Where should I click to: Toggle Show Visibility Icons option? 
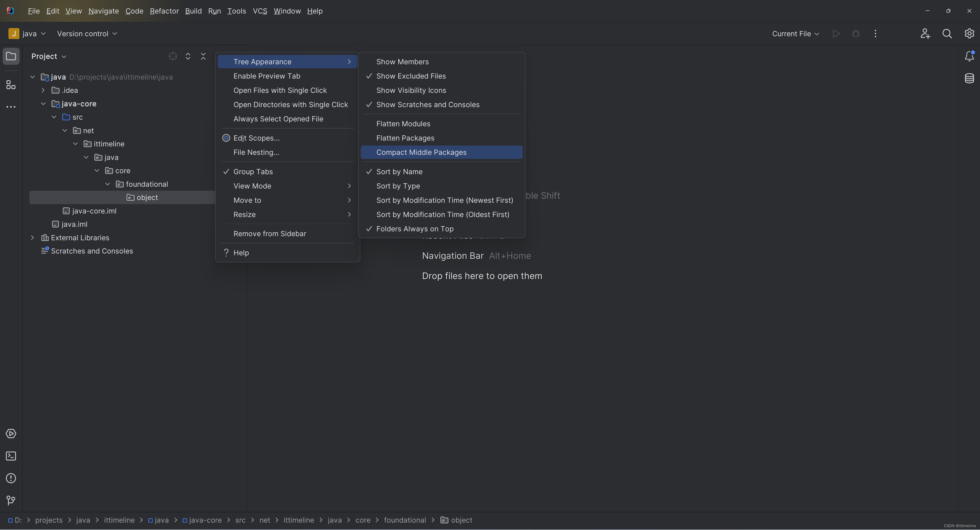point(442,91)
